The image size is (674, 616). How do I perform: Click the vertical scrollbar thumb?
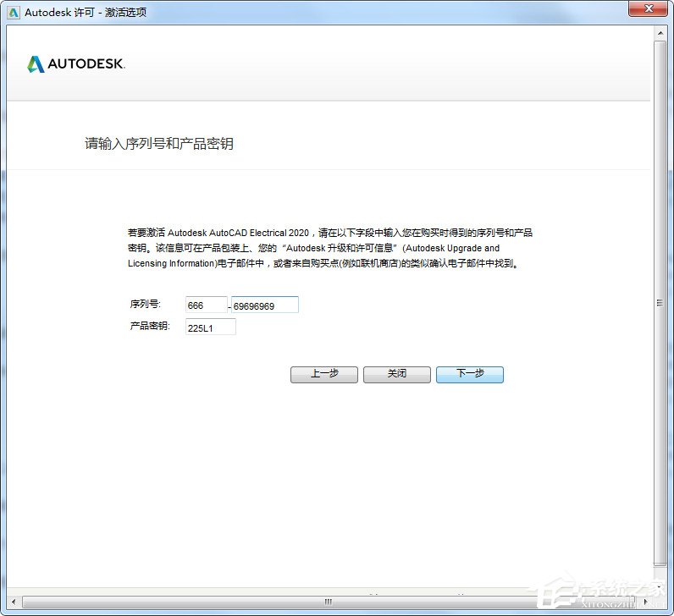point(660,302)
